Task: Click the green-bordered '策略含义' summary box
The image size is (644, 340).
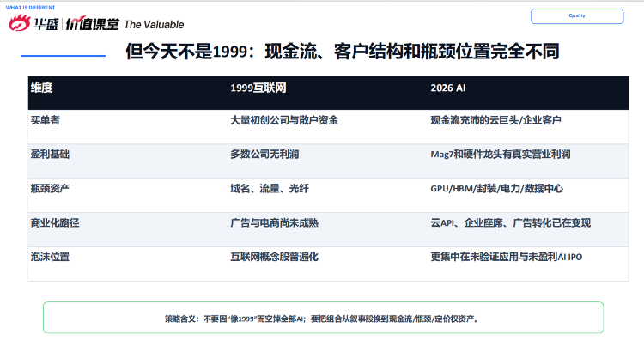Action: pos(323,318)
